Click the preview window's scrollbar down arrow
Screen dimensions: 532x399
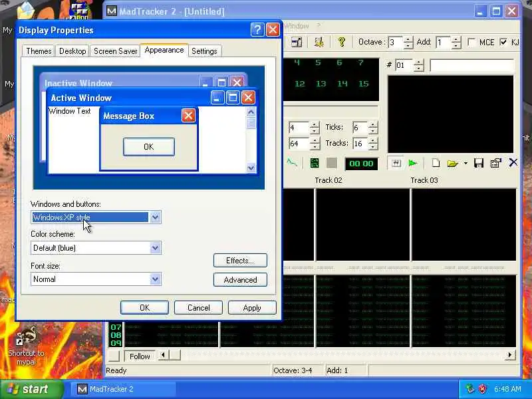point(251,168)
